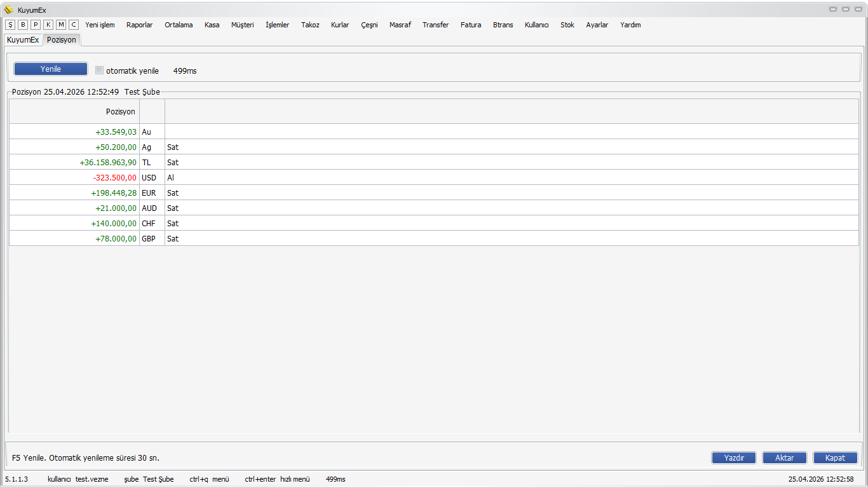Expand the Yeni işlem menu
This screenshot has width=868, height=488.
[100, 25]
